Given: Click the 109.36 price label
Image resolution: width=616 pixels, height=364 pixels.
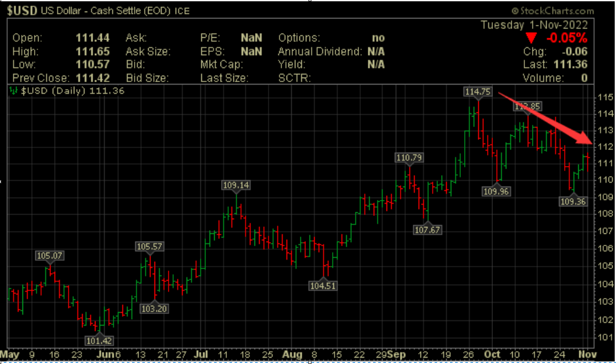Looking at the screenshot, I should click(572, 201).
